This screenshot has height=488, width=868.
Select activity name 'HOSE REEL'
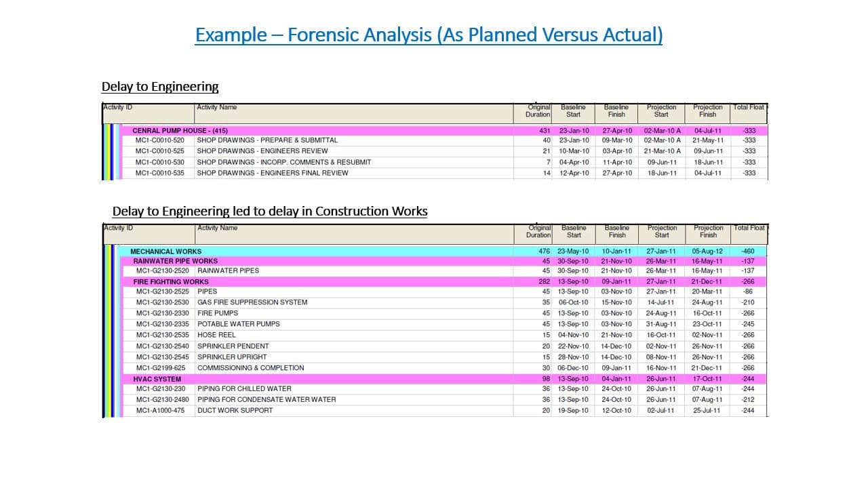pos(216,335)
